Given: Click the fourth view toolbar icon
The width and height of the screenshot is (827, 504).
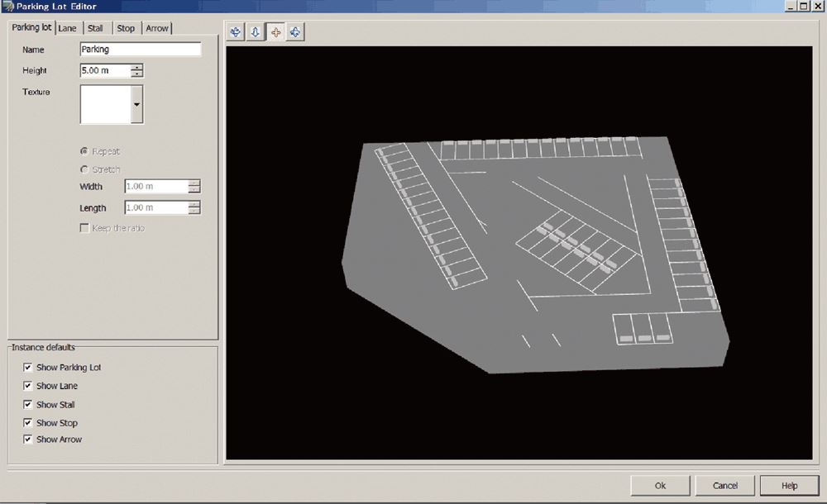Looking at the screenshot, I should (x=295, y=32).
